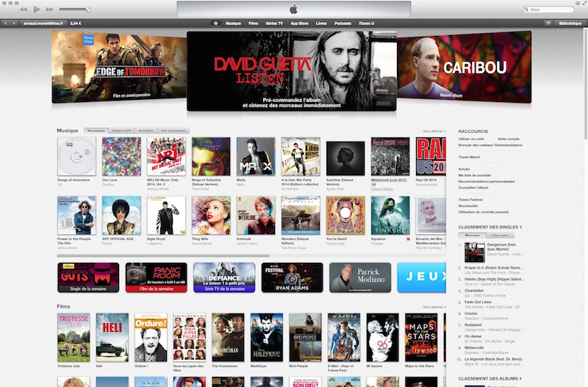Open the Aquarius by Tinashe album cover

tap(390, 215)
